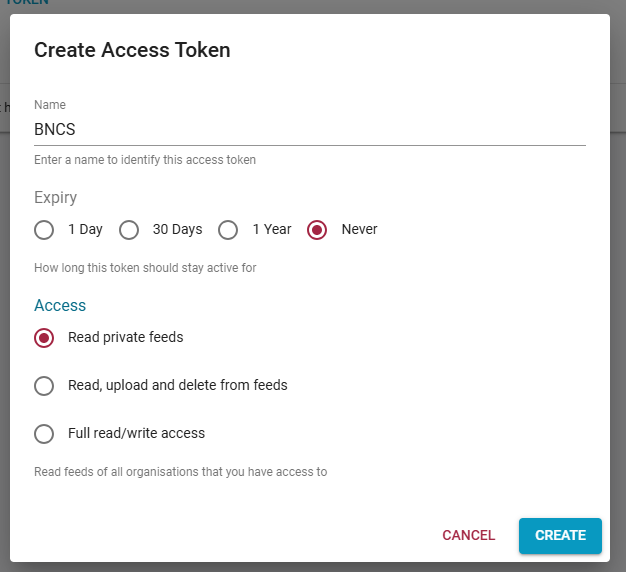Click the "30 Days" label text
Screen dimensions: 626x572
(177, 230)
